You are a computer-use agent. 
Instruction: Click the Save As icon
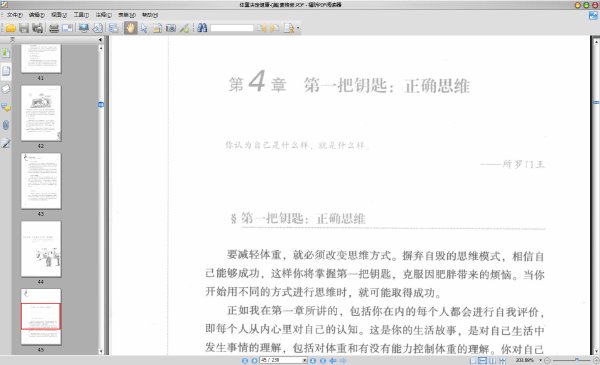pyautogui.click(x=37, y=28)
